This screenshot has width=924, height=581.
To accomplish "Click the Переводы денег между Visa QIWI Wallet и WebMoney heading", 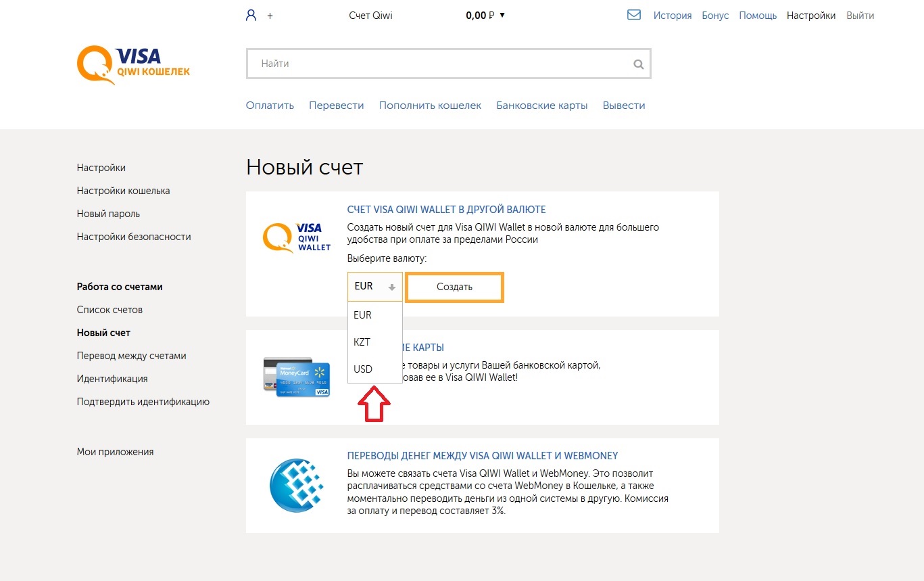I will coord(483,456).
